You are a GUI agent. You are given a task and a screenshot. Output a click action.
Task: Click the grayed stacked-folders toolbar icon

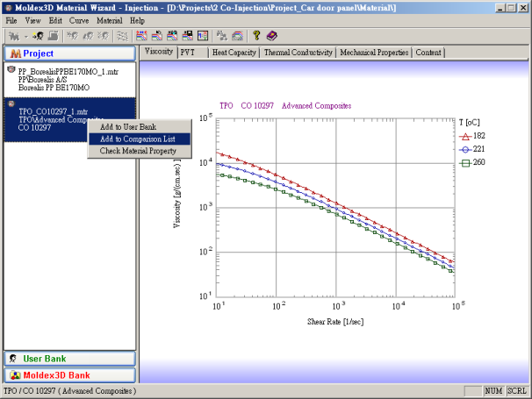coord(54,36)
